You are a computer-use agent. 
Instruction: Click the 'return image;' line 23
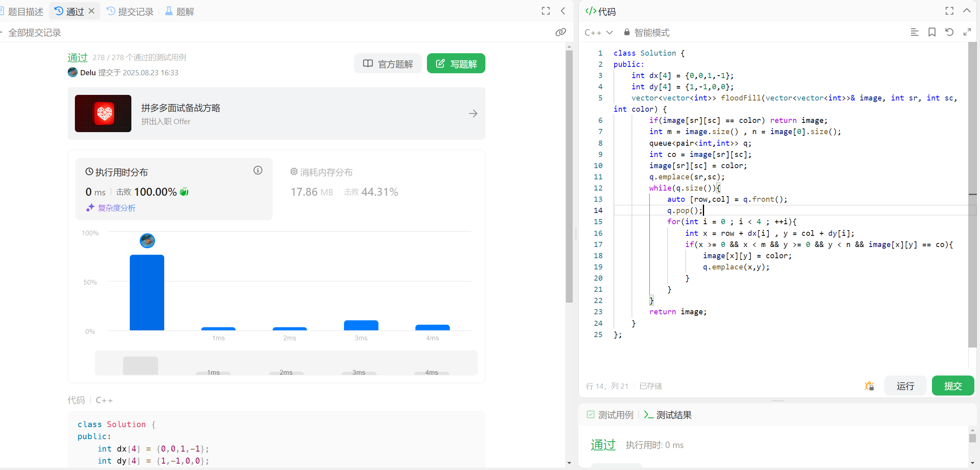point(678,312)
